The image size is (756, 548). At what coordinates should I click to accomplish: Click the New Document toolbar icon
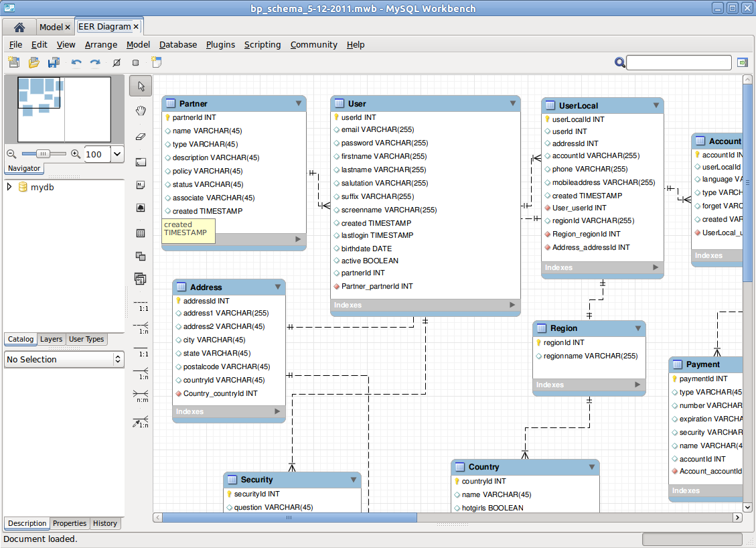pyautogui.click(x=14, y=62)
